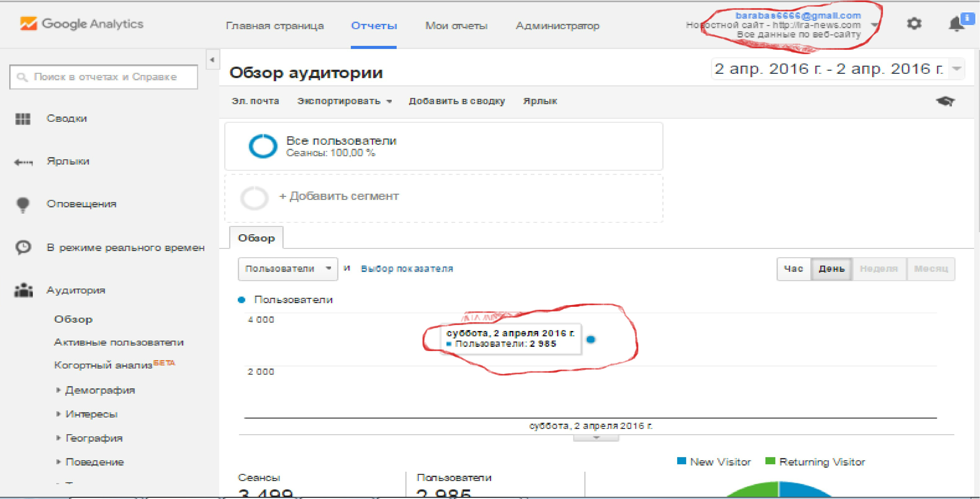Open Аудитория section in sidebar
Viewport: 980px width, 499px height.
[x=76, y=290]
